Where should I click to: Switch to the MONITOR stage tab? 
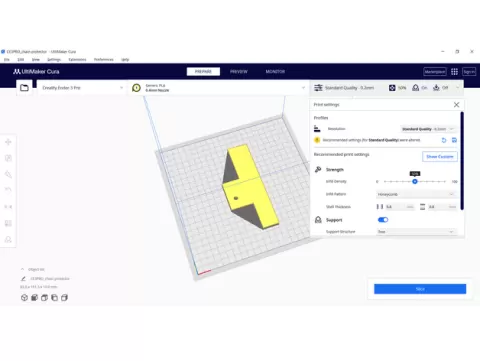275,72
